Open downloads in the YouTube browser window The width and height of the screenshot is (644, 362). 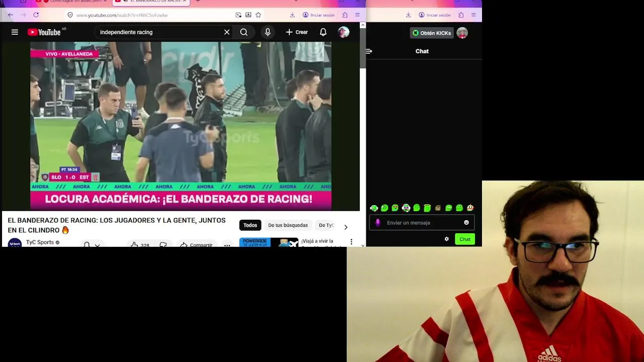tap(292, 15)
